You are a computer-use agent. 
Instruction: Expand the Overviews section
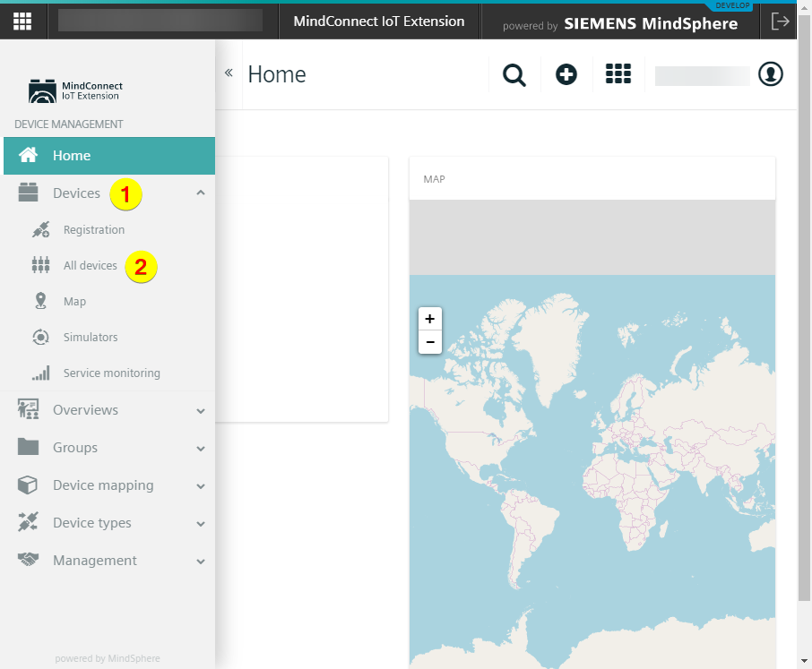pos(201,411)
